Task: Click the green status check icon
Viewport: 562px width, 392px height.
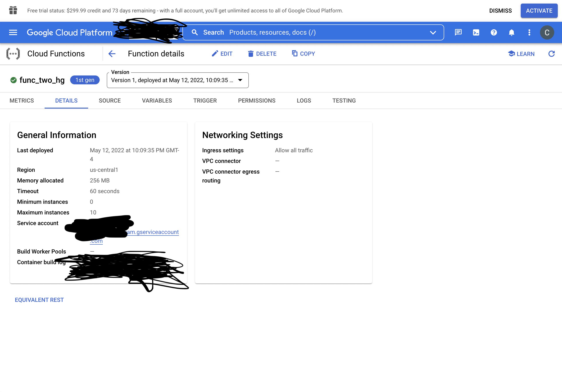Action: [14, 80]
